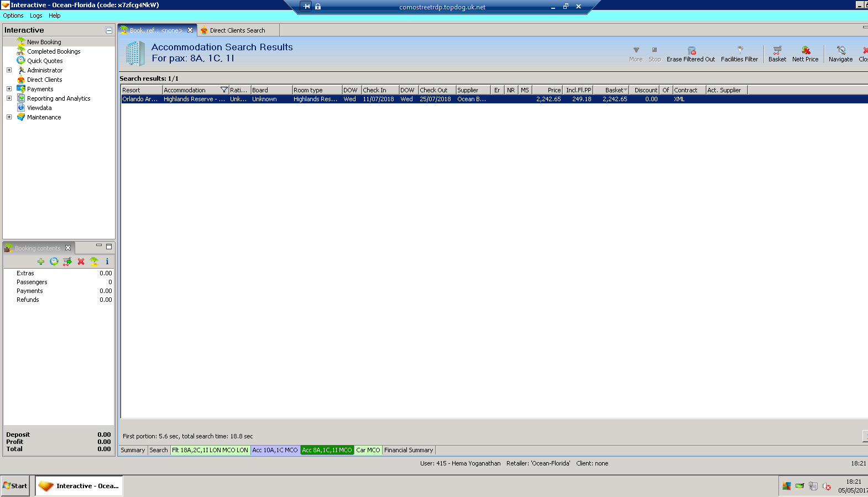Select the Extras row in Booking contents
The width and height of the screenshot is (868, 497).
(x=59, y=273)
